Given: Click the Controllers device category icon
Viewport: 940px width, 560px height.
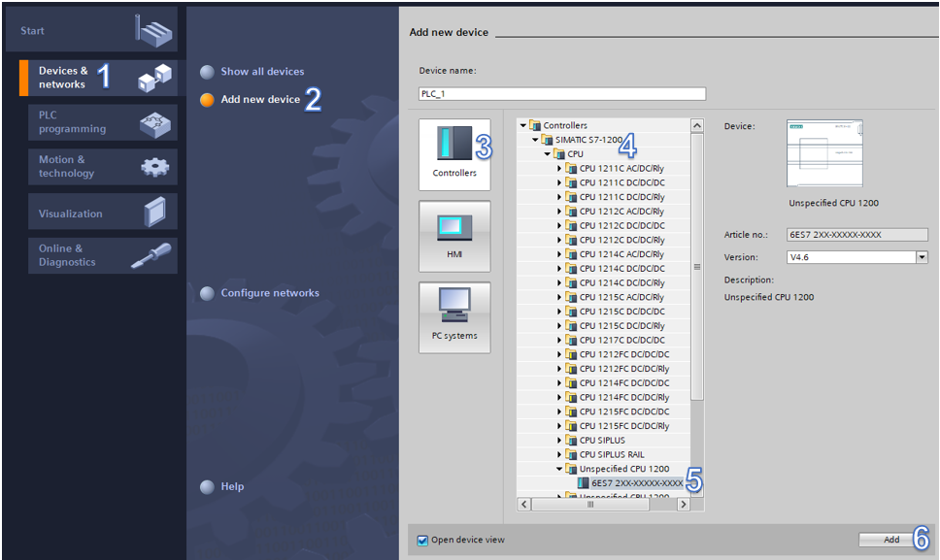Looking at the screenshot, I should (453, 143).
